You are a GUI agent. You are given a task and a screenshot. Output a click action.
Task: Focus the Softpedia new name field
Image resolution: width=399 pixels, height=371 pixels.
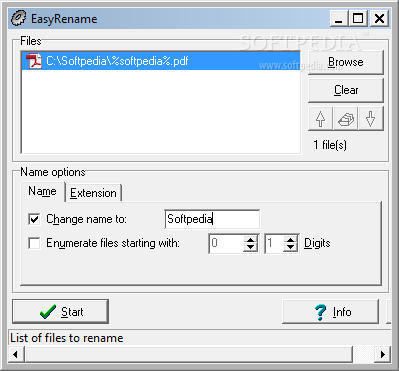pyautogui.click(x=212, y=219)
